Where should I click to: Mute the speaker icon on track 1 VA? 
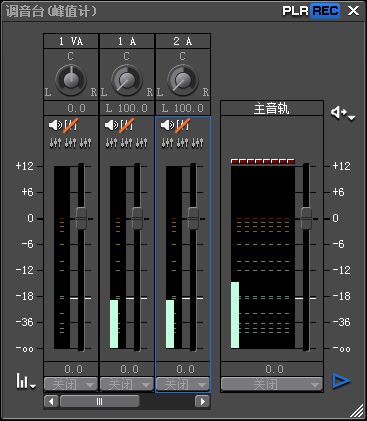[x=55, y=125]
